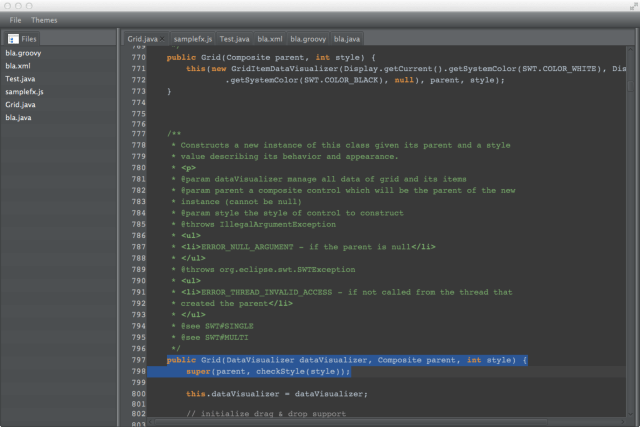Viewport: 640px width, 427px height.
Task: Open the Themes menu
Action: [44, 20]
